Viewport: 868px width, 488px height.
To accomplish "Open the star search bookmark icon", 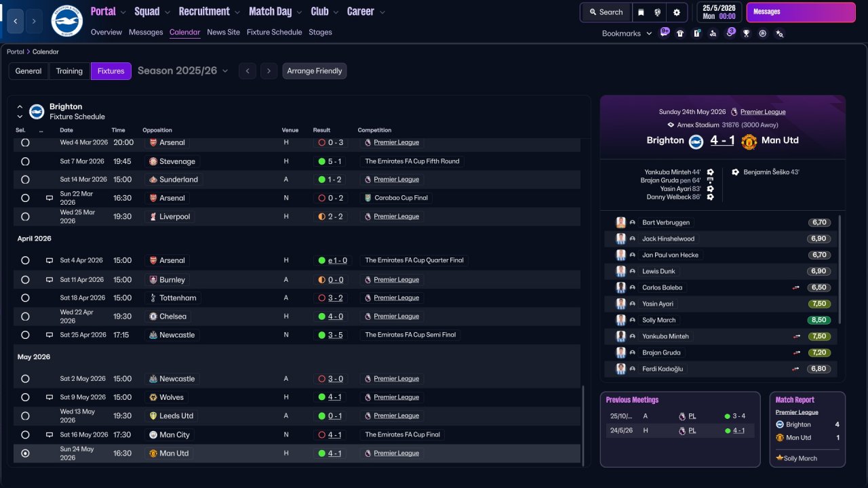I will [x=779, y=33].
